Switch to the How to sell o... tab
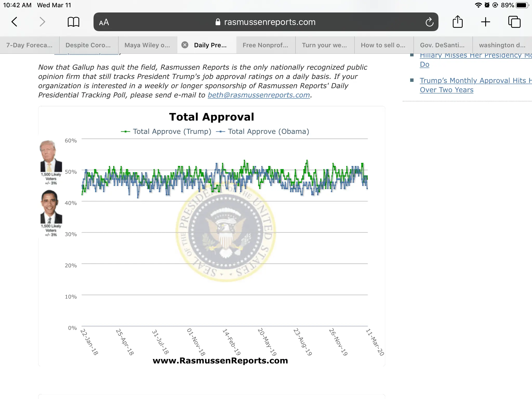The image size is (532, 399). 383,45
